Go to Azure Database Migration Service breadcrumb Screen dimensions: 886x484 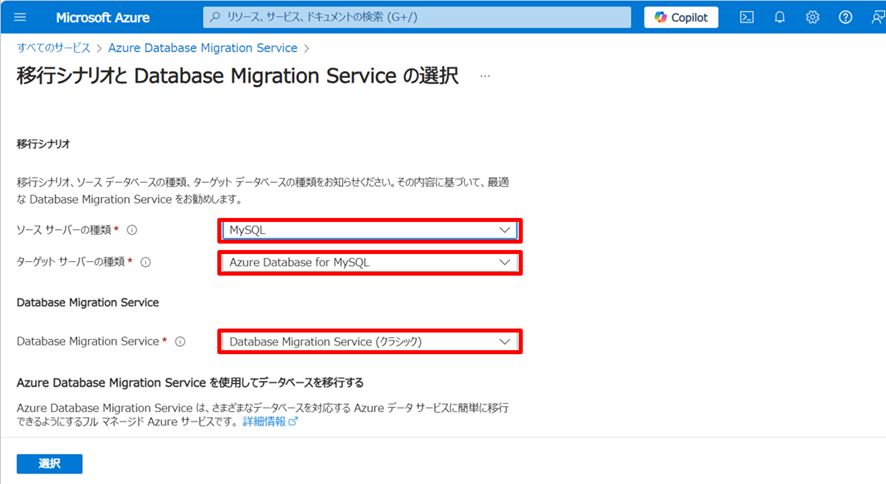click(x=201, y=48)
